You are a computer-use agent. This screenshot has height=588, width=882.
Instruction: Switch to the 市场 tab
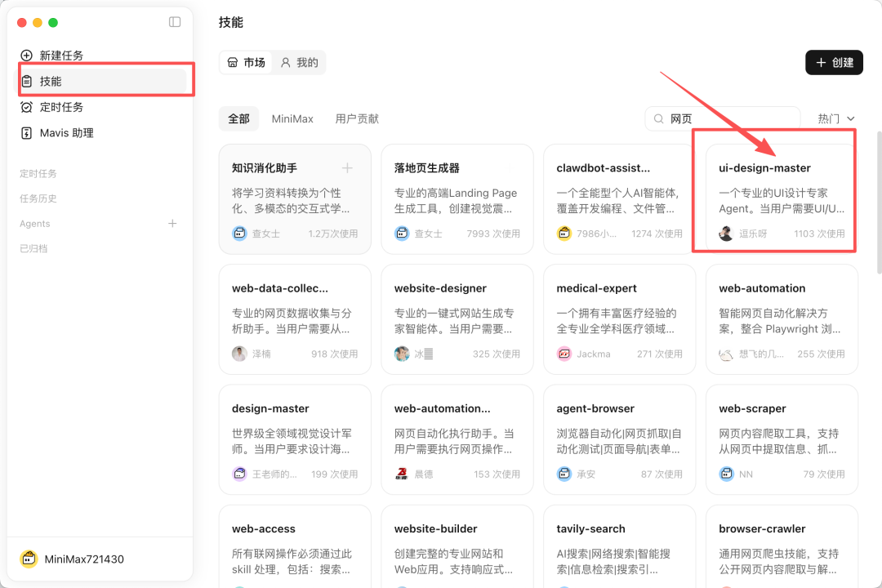[x=246, y=62]
